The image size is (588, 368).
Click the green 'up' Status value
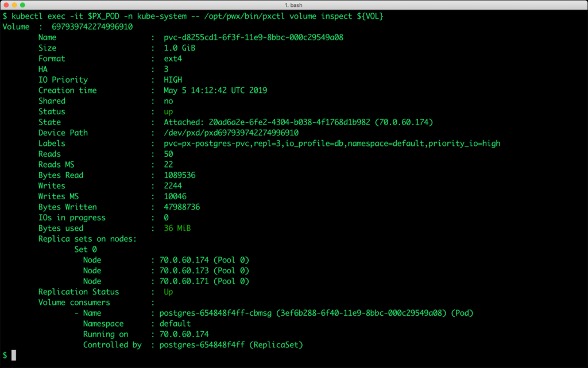[168, 111]
